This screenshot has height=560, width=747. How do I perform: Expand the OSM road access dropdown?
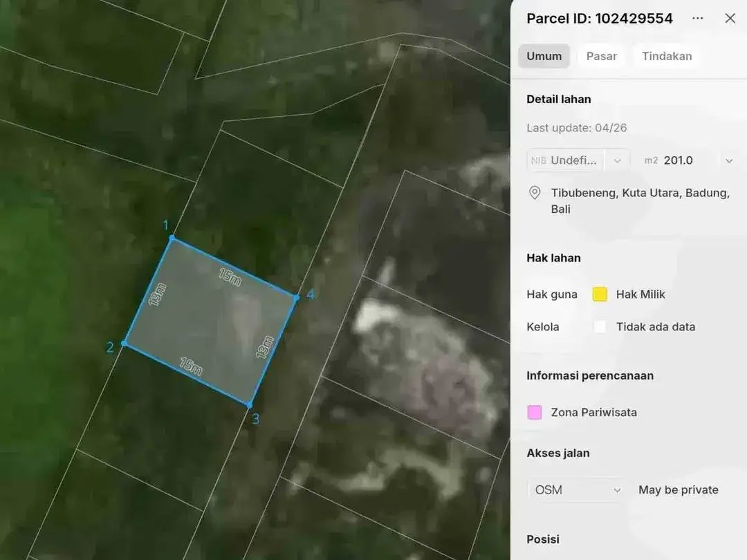coord(577,490)
